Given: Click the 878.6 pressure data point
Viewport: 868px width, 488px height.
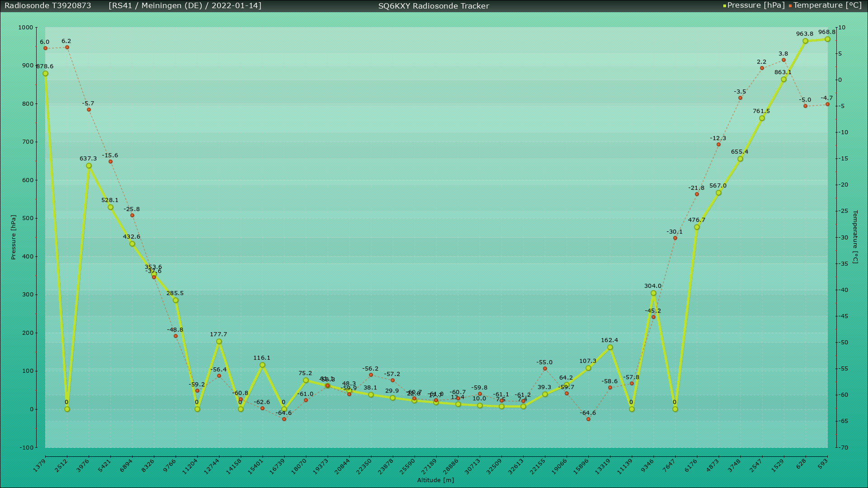Looking at the screenshot, I should coord(45,74).
